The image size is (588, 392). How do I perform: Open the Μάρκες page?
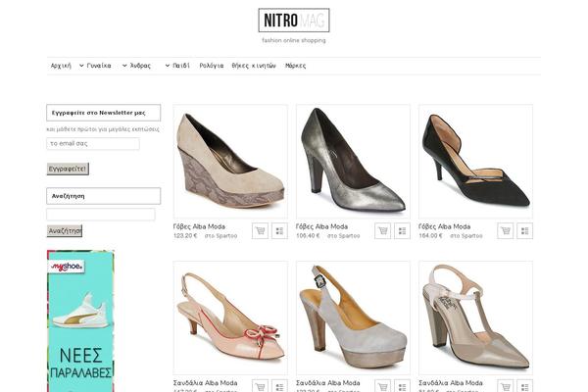[296, 66]
